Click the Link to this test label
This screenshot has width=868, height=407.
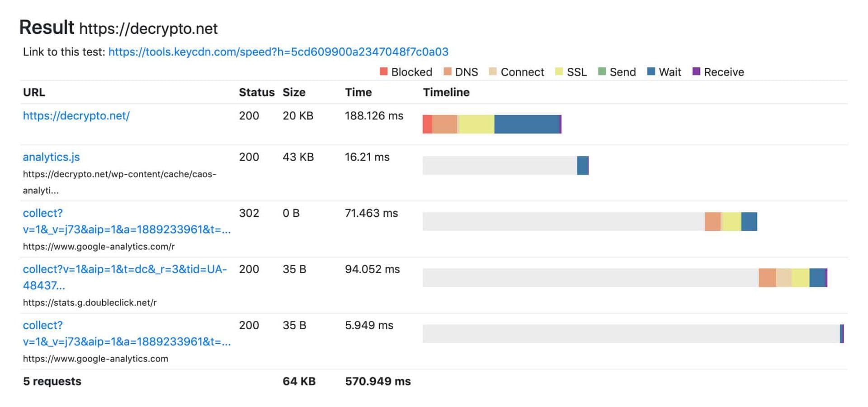(x=64, y=52)
